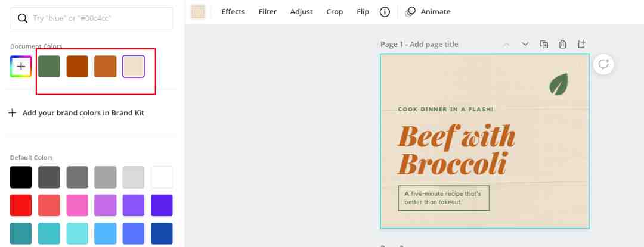Add a new document color with rainbow plus
The height and width of the screenshot is (247, 644).
point(21,66)
